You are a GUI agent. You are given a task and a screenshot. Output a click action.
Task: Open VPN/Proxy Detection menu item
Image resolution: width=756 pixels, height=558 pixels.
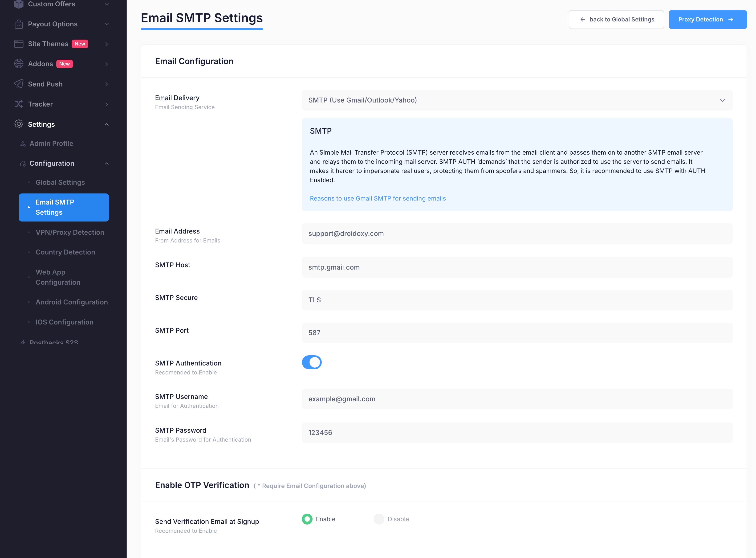[x=70, y=232]
